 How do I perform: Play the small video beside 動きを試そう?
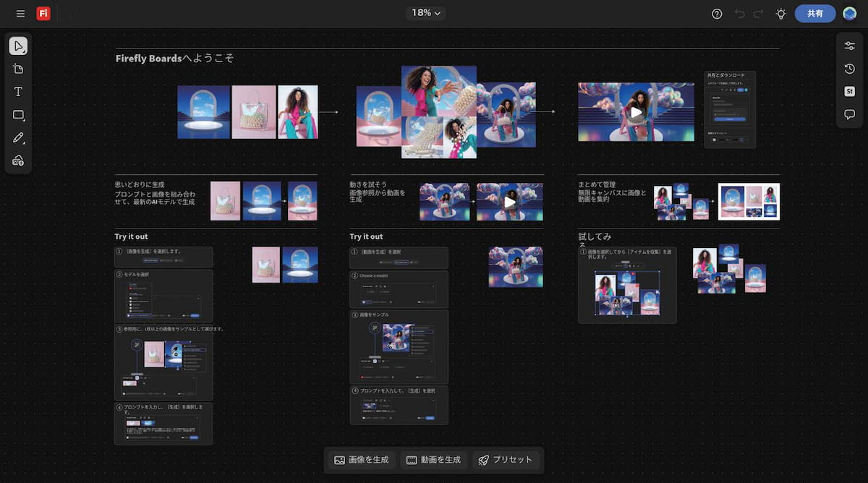[510, 202]
